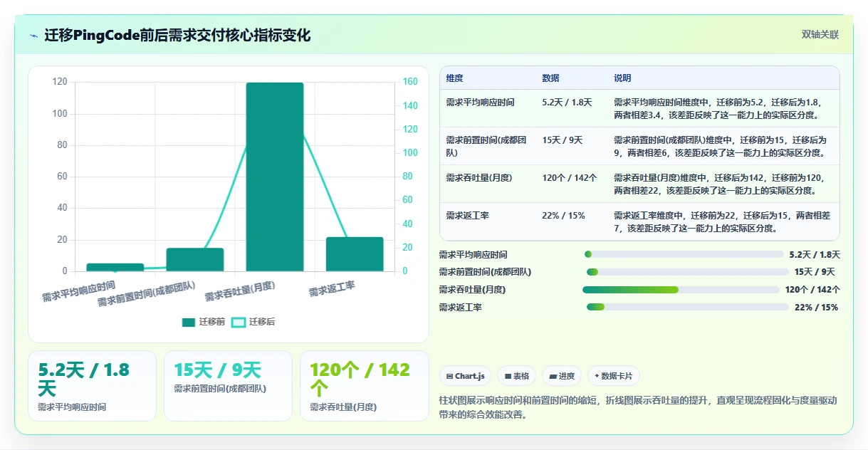This screenshot has width=868, height=450.
Task: Click the left y-axis value 120
Action: 60,82
